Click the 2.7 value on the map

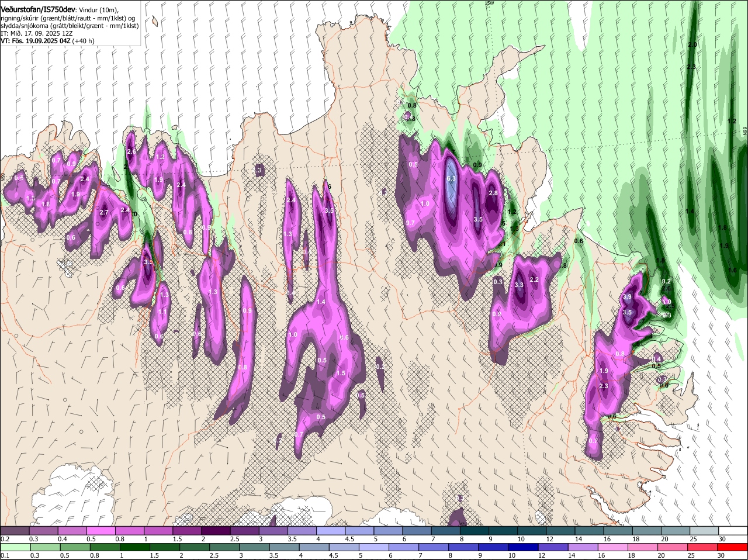pyautogui.click(x=104, y=212)
